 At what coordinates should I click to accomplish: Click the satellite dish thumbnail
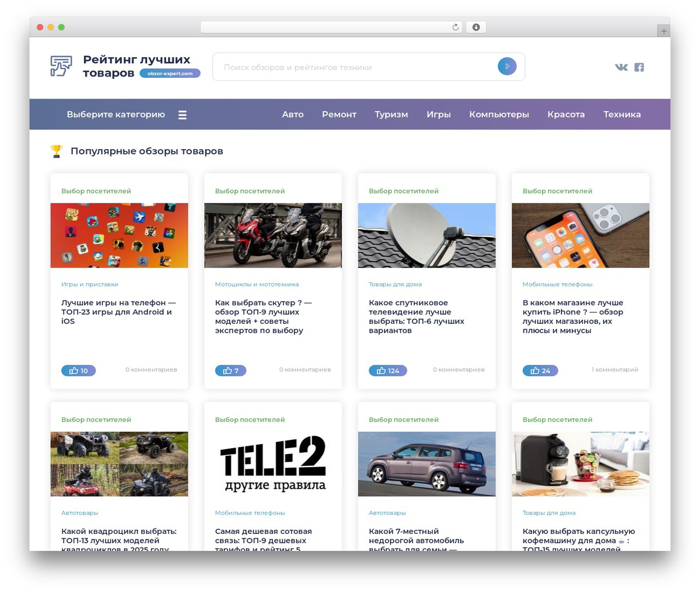click(427, 236)
